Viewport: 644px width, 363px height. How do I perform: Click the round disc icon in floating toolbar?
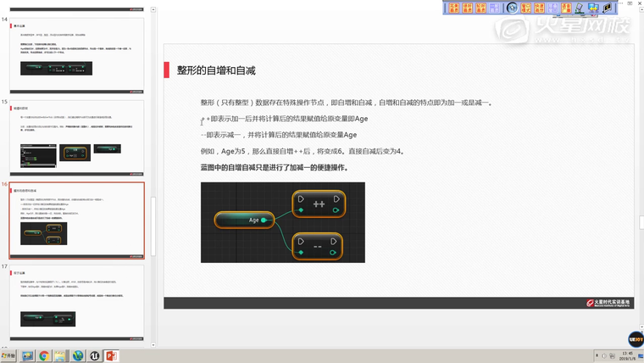tap(512, 8)
